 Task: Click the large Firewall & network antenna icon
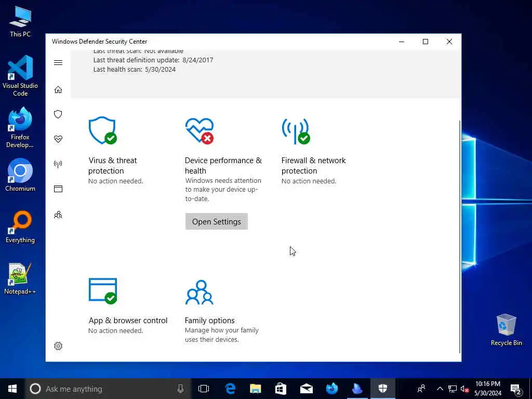296,131
